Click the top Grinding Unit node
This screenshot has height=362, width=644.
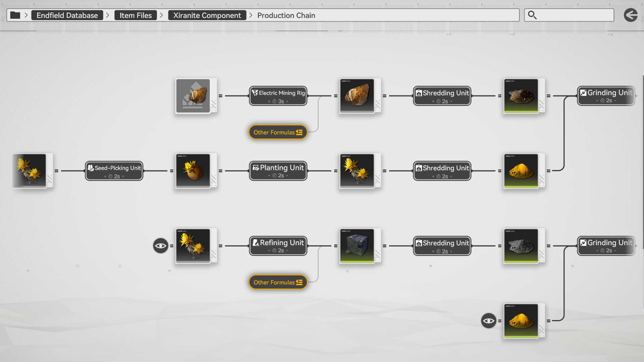coord(606,96)
